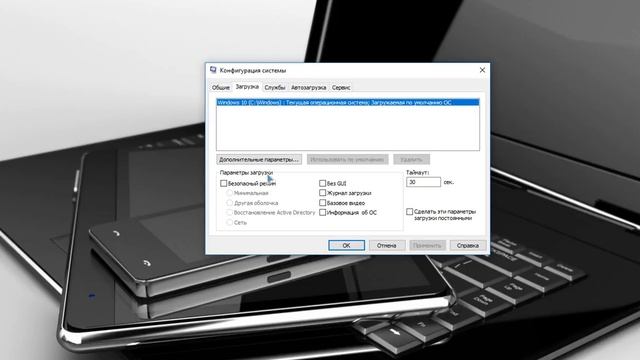Close the Конфигурация системы dialog
The width and height of the screenshot is (640, 360).
[482, 70]
